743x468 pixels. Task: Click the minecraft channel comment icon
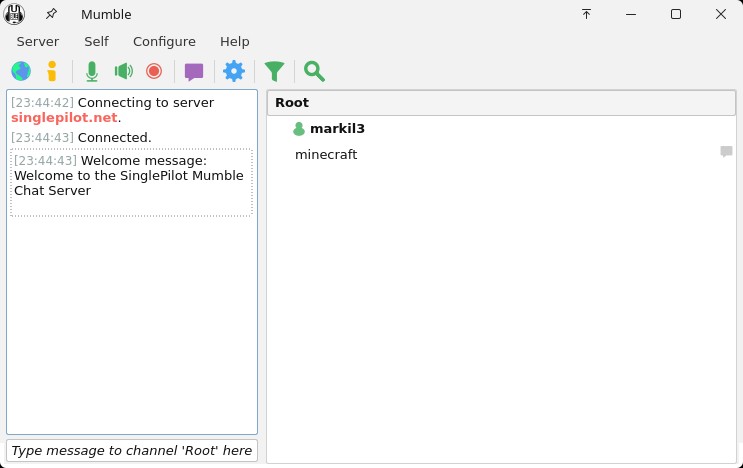tap(726, 152)
